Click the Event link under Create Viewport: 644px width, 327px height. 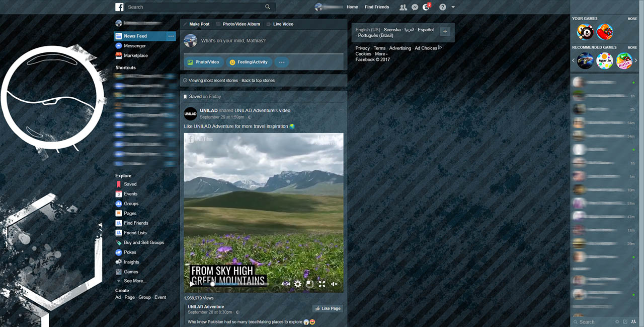[160, 297]
